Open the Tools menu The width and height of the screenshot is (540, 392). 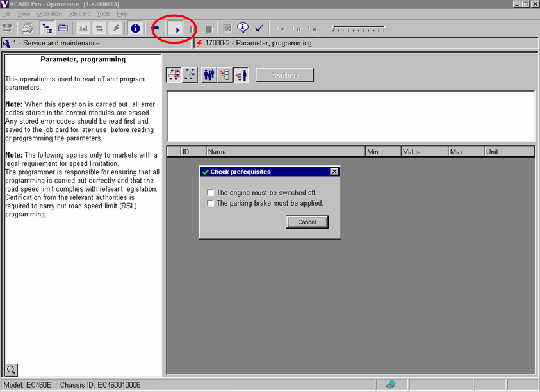(x=103, y=14)
